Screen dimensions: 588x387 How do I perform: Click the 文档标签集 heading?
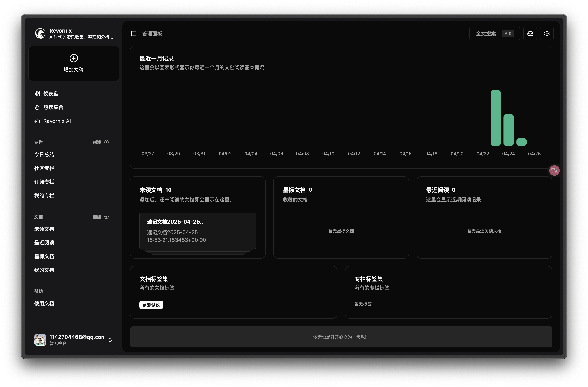click(154, 279)
